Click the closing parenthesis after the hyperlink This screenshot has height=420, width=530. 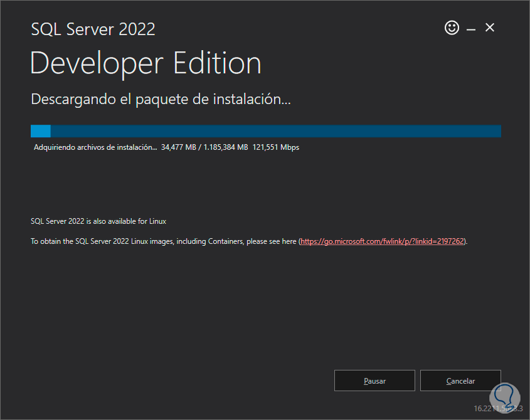(465, 241)
